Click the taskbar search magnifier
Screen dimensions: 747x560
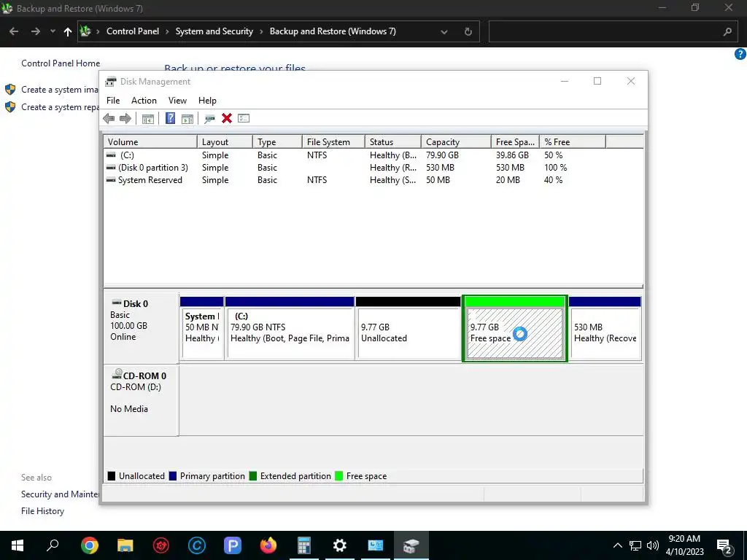53,545
